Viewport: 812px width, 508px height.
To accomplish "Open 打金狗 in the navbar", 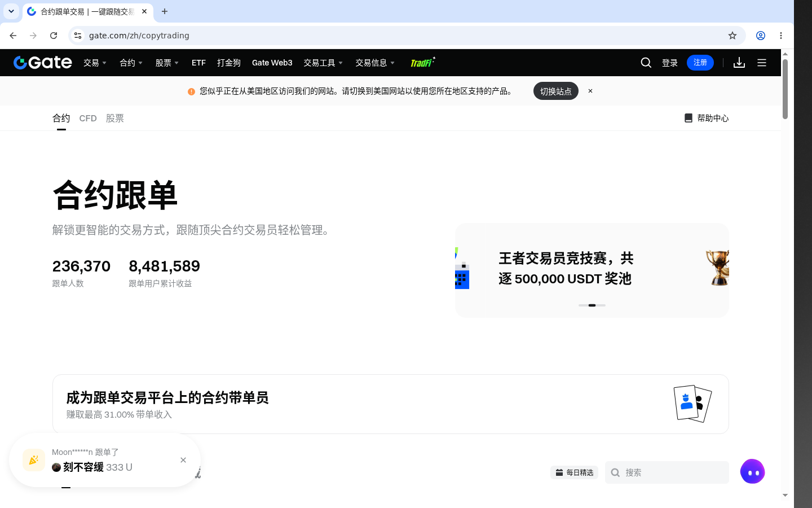I will click(229, 63).
